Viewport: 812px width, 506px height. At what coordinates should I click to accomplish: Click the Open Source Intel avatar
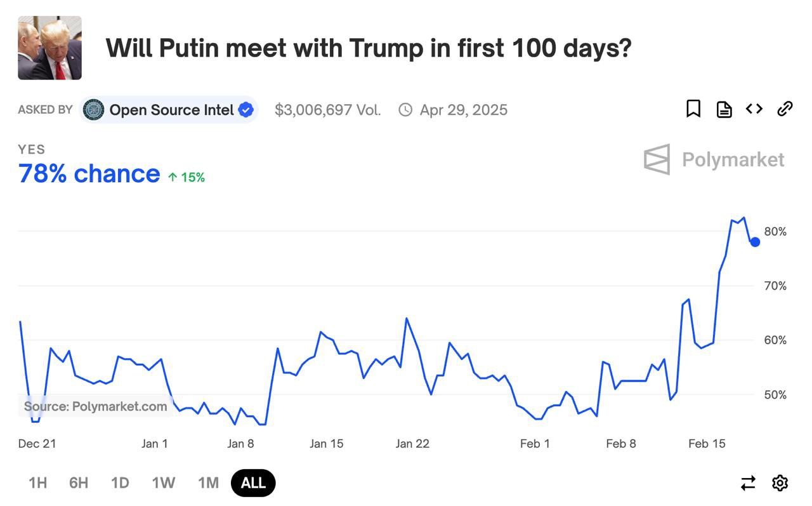coord(94,110)
